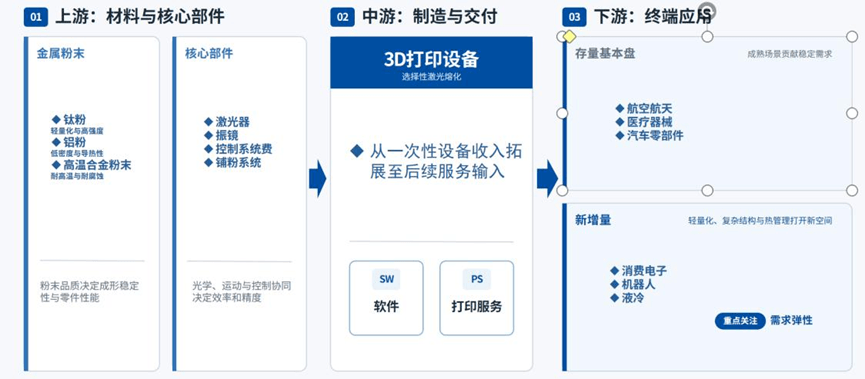Select the blue arrow between midstream and downstream
This screenshot has width=865, height=379.
547,179
